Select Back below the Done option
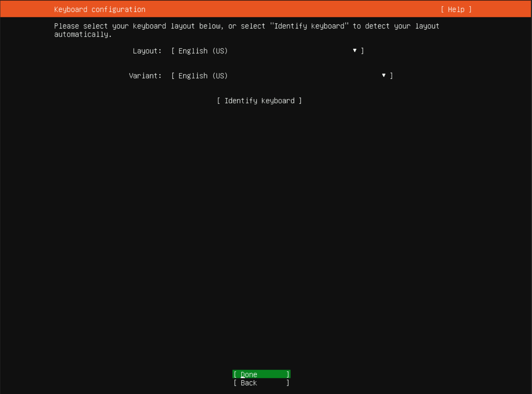Viewport: 532px width, 394px height. [x=261, y=383]
